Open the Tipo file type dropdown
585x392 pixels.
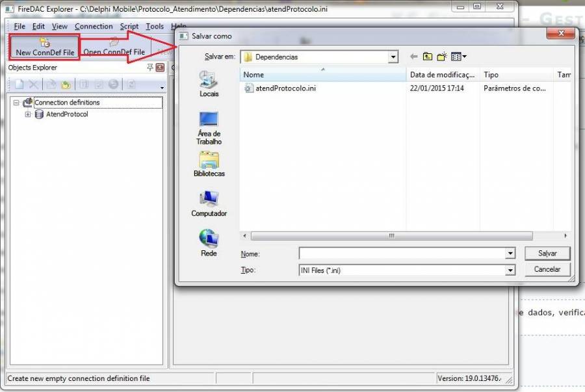pos(510,270)
